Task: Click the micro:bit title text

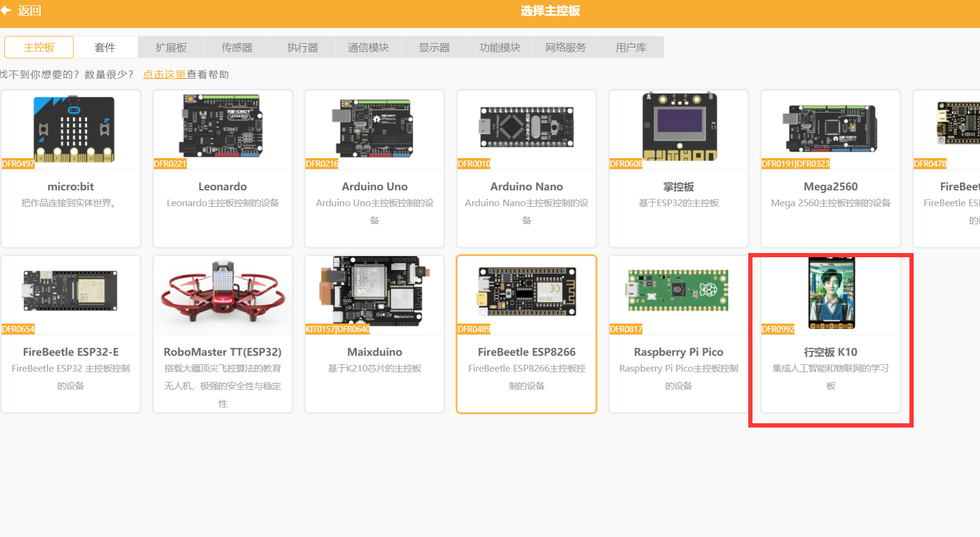Action: coord(71,187)
